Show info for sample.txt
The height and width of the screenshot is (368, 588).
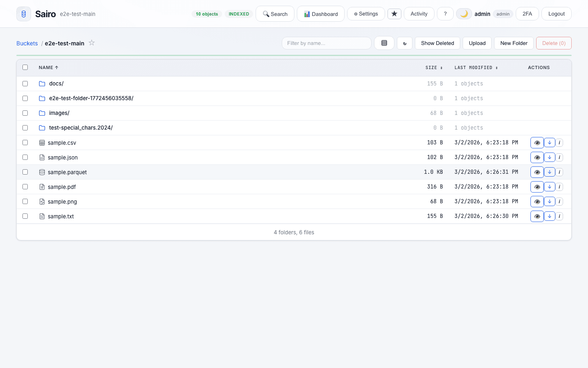[x=559, y=216]
